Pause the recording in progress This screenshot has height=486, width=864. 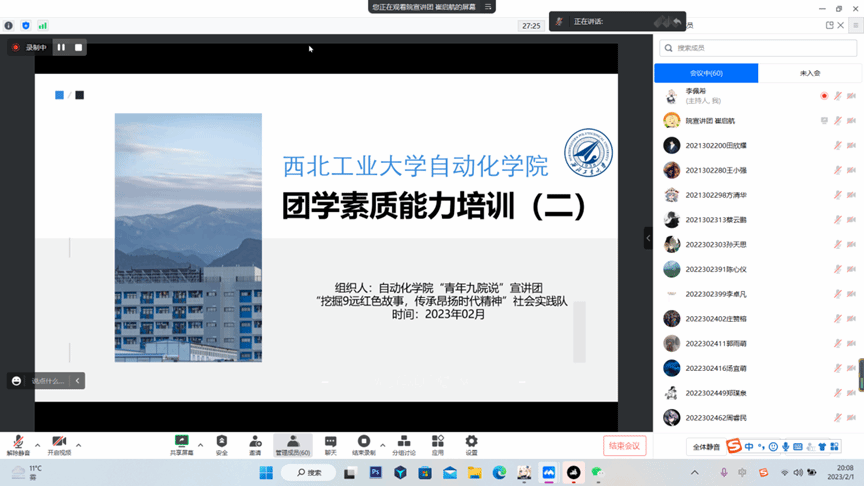(x=61, y=47)
